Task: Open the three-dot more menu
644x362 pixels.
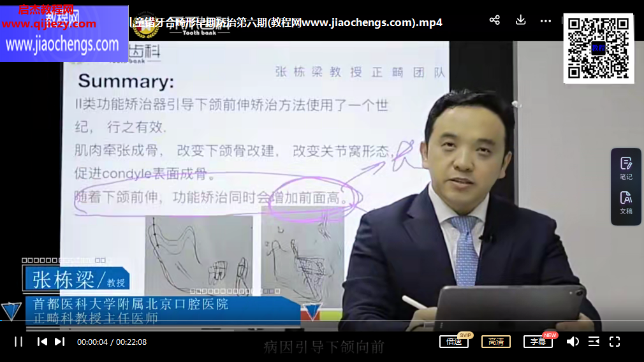Action: tap(545, 20)
